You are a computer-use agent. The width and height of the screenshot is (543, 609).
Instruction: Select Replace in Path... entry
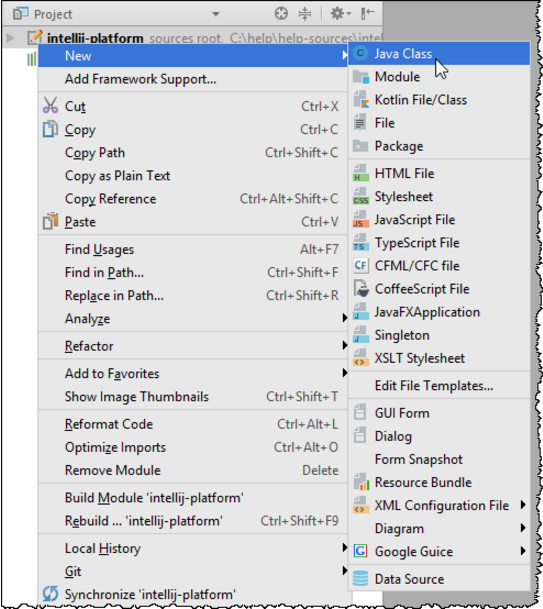pyautogui.click(x=193, y=295)
